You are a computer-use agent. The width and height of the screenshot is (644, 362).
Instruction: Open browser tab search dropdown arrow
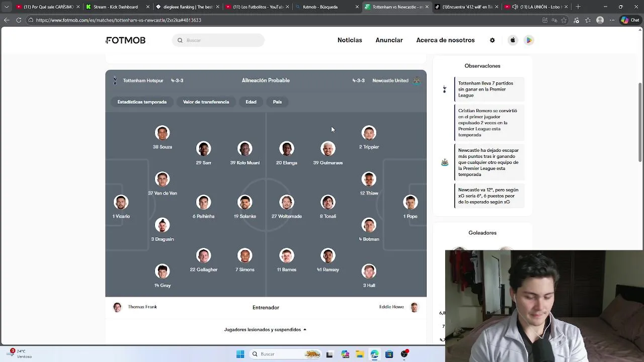[7, 7]
